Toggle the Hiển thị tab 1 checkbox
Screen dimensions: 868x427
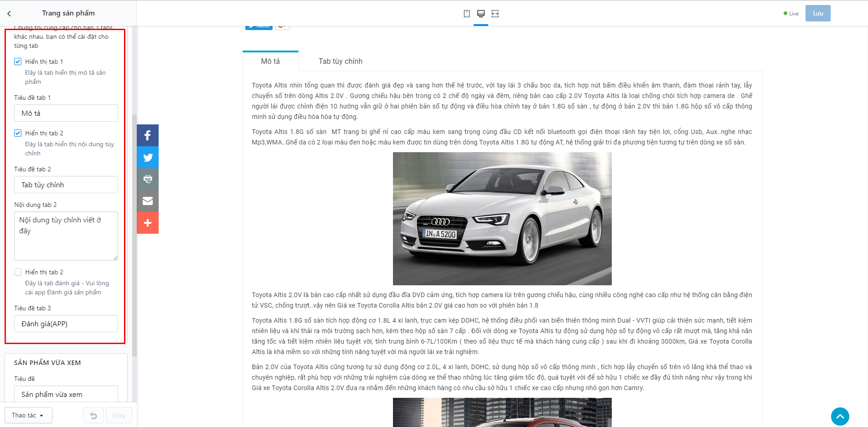(18, 62)
